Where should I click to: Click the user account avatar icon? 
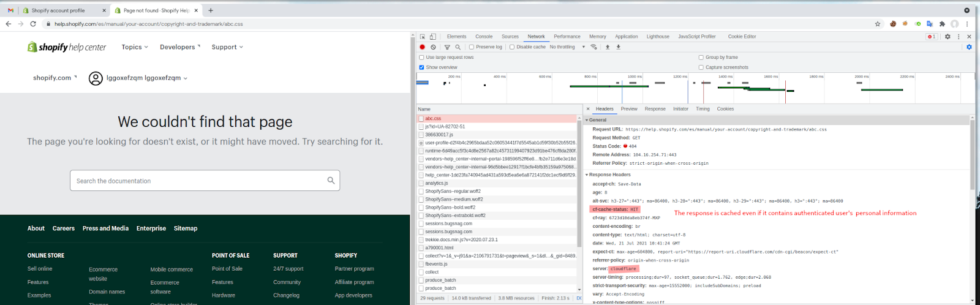pyautogui.click(x=96, y=78)
